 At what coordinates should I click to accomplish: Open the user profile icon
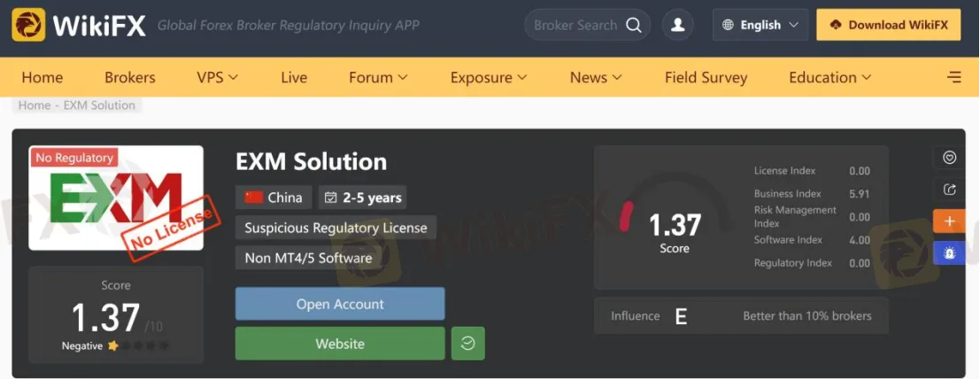tap(678, 25)
